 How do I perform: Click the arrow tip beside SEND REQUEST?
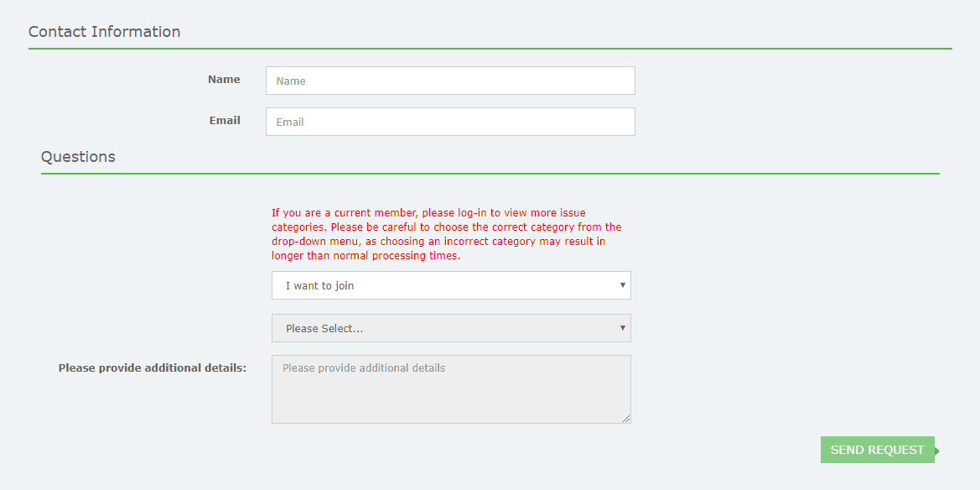tap(936, 451)
